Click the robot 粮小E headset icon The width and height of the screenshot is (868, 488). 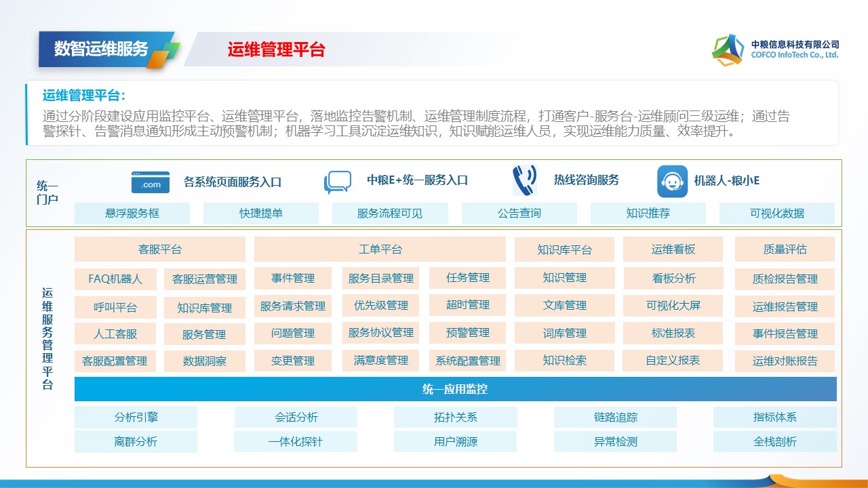tap(672, 182)
